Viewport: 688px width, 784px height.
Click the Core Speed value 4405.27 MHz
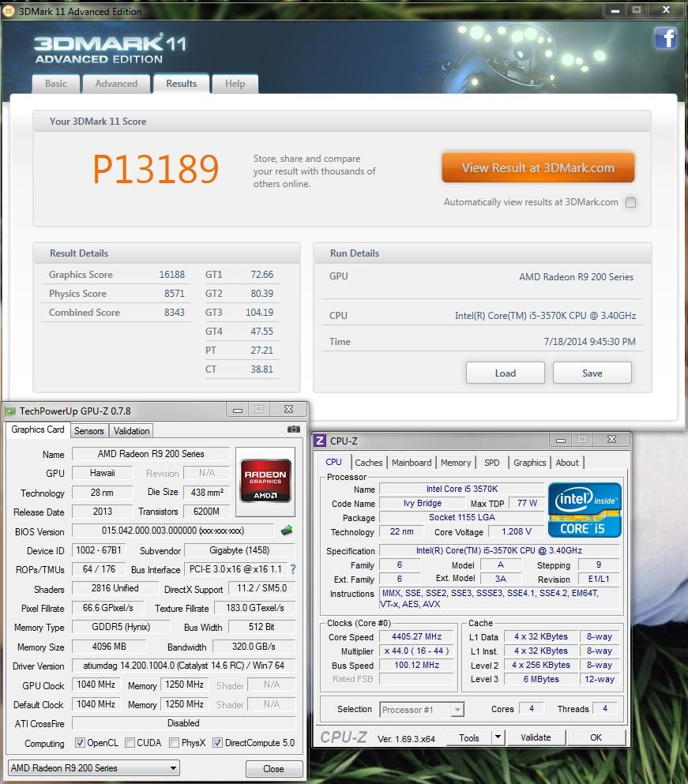tap(416, 636)
